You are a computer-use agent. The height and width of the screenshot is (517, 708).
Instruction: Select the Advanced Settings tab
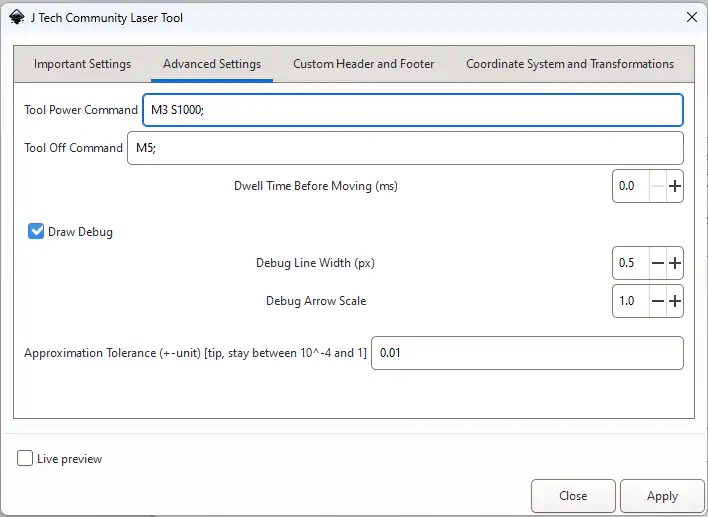[x=212, y=64]
